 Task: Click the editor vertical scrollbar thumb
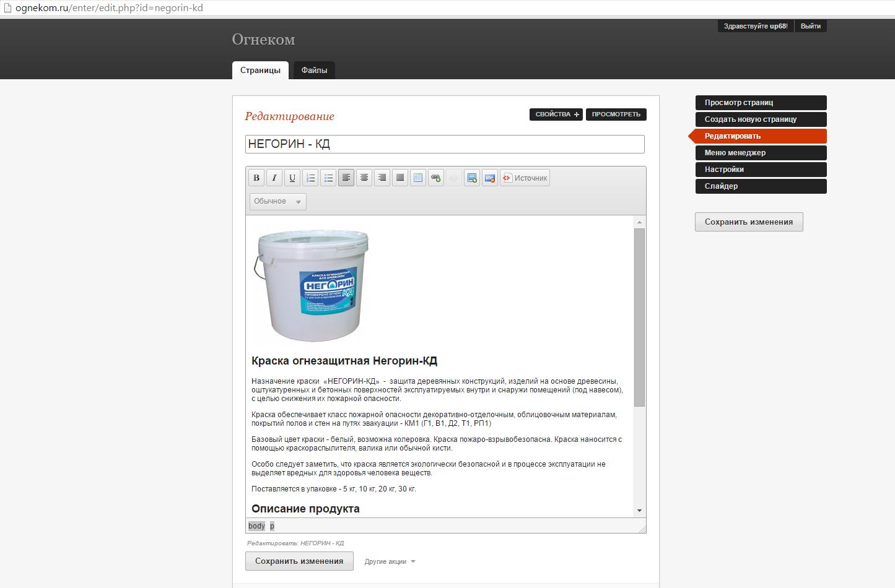pos(639,318)
